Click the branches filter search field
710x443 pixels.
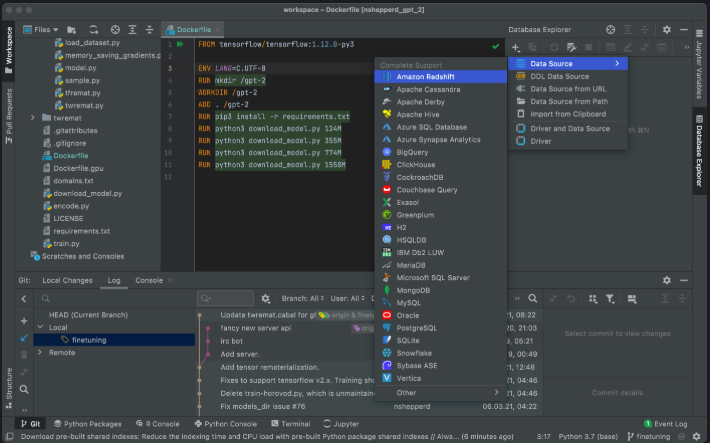pyautogui.click(x=113, y=298)
